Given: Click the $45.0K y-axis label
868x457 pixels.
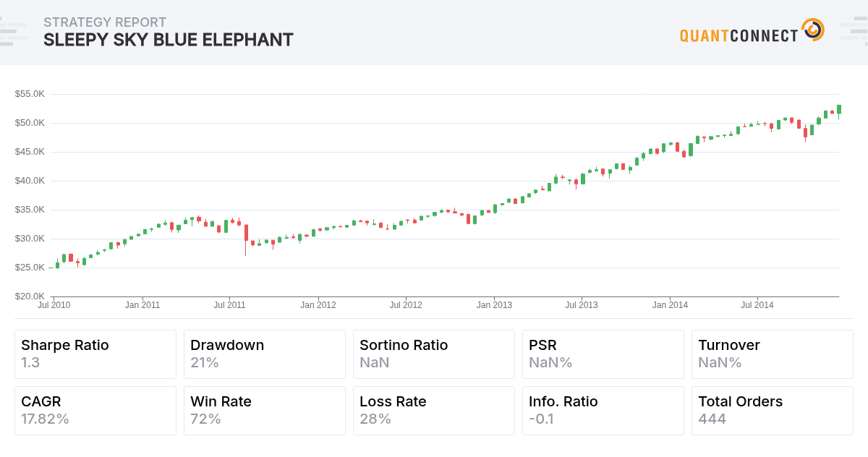Looking at the screenshot, I should 30,152.
